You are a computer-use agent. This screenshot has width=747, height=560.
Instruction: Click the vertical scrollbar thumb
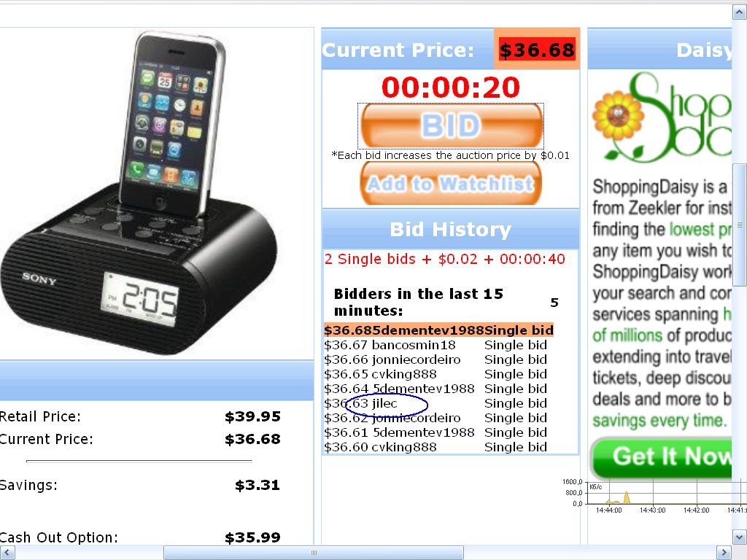740,225
